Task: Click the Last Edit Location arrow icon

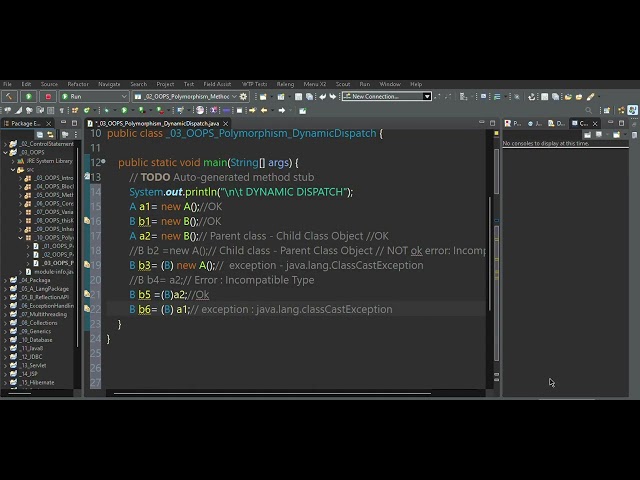Action: 252,110
